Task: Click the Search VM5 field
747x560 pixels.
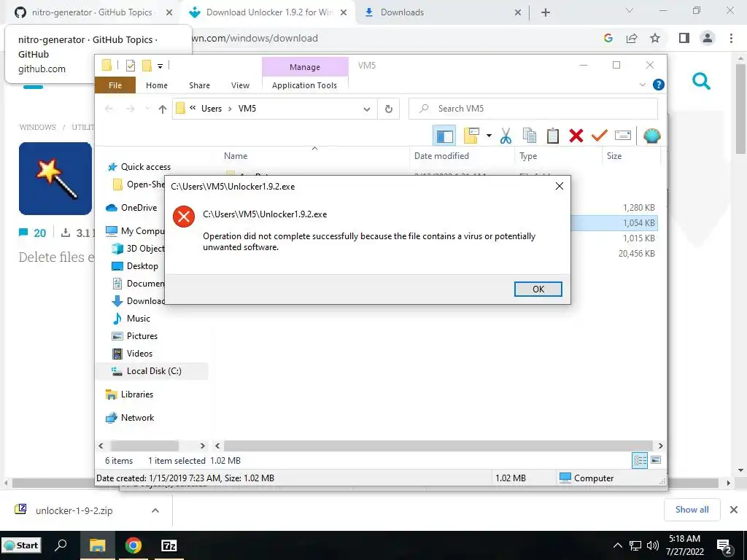Action: [533, 109]
